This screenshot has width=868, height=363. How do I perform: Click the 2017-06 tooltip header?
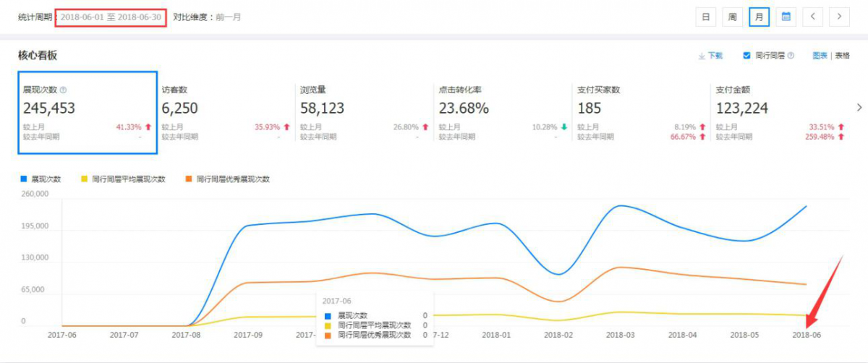click(337, 300)
